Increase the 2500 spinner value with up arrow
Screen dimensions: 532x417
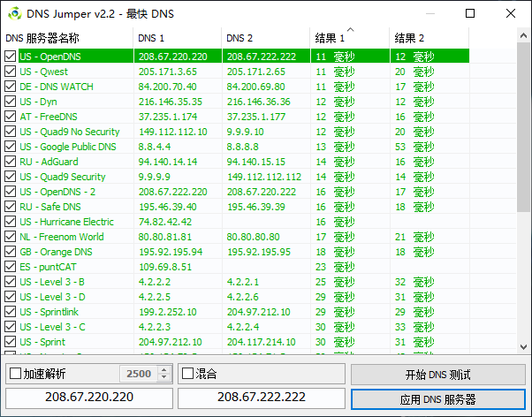pos(164,370)
